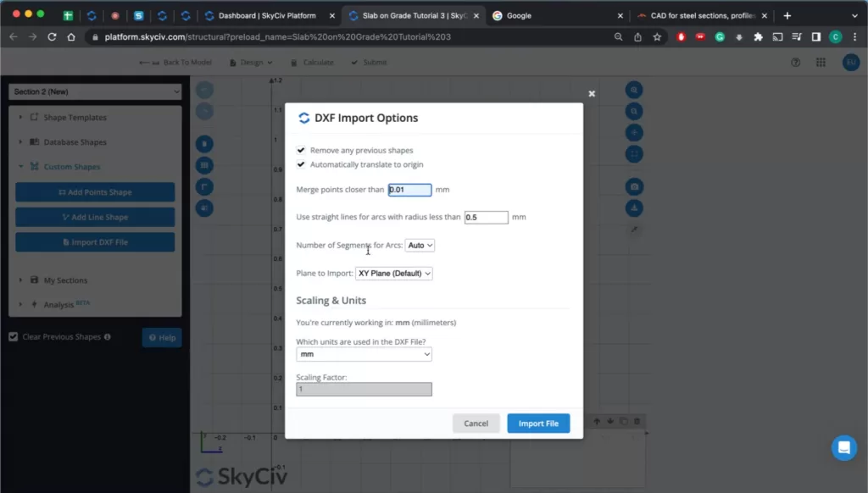This screenshot has height=493, width=868.
Task: Click the Grammarly extension icon
Action: [x=720, y=37]
